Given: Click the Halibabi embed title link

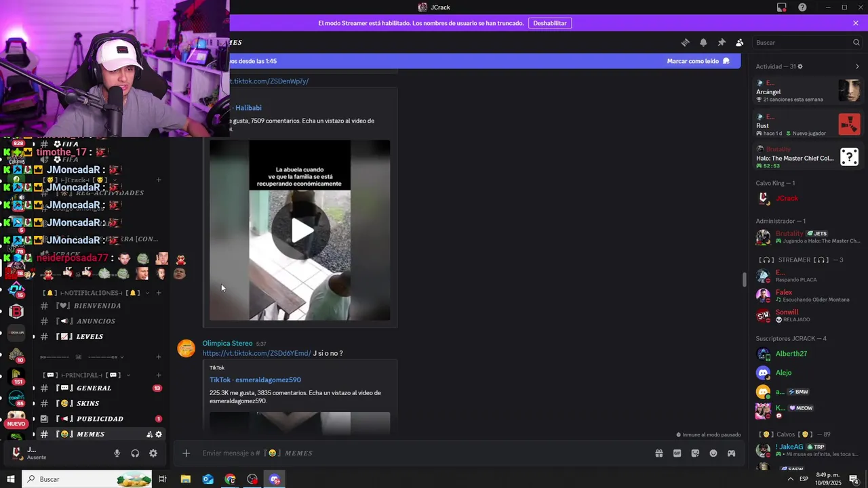Looking at the screenshot, I should pyautogui.click(x=247, y=108).
